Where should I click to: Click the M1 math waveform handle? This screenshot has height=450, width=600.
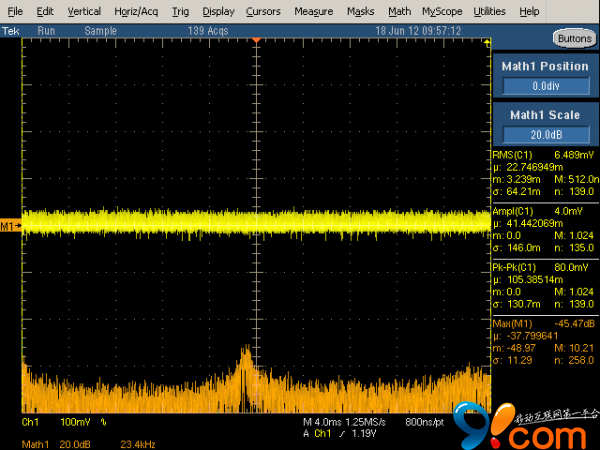(10, 227)
